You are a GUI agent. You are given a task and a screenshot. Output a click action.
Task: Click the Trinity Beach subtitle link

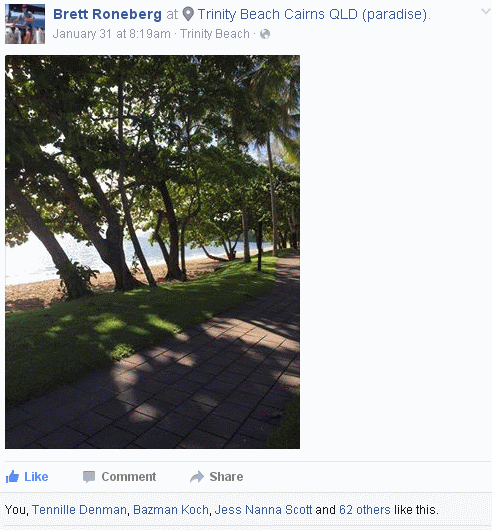pos(215,34)
